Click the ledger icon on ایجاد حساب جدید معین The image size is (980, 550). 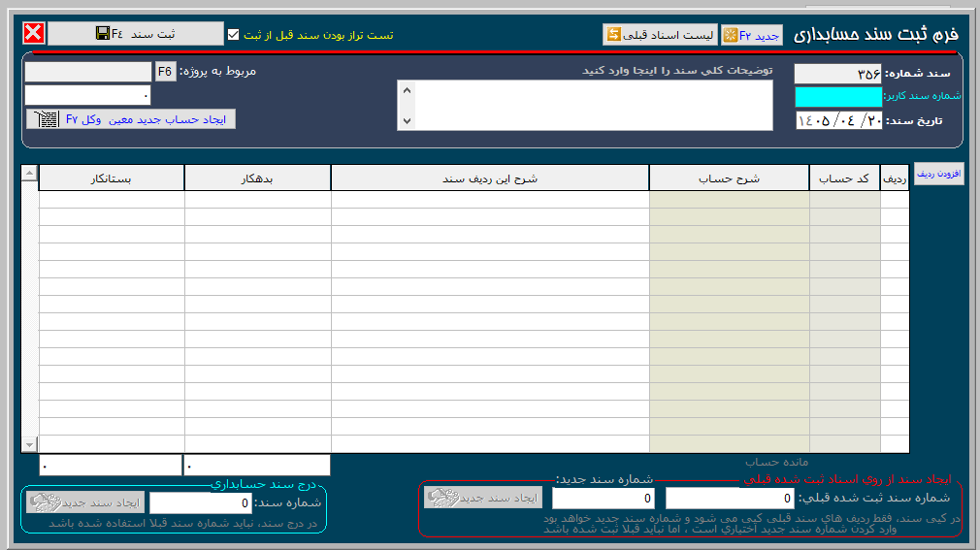pyautogui.click(x=47, y=118)
